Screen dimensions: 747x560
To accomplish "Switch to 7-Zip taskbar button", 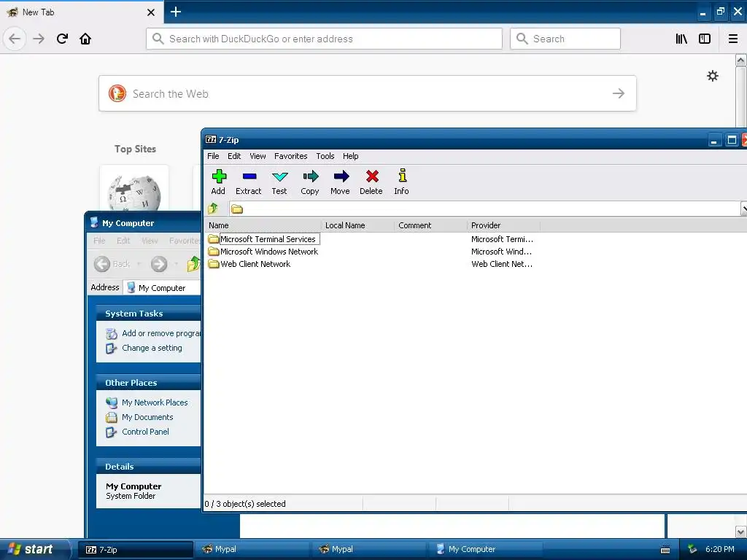I will (x=136, y=550).
